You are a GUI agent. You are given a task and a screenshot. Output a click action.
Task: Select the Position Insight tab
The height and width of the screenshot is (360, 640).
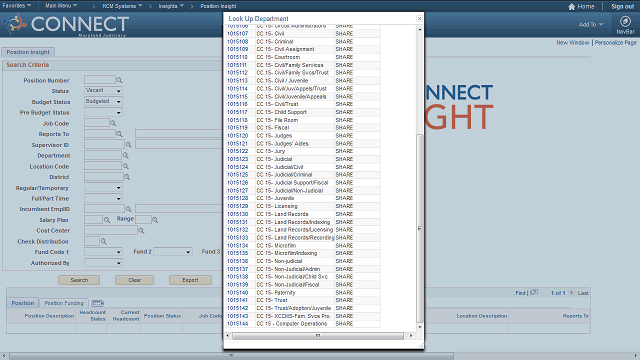point(28,52)
